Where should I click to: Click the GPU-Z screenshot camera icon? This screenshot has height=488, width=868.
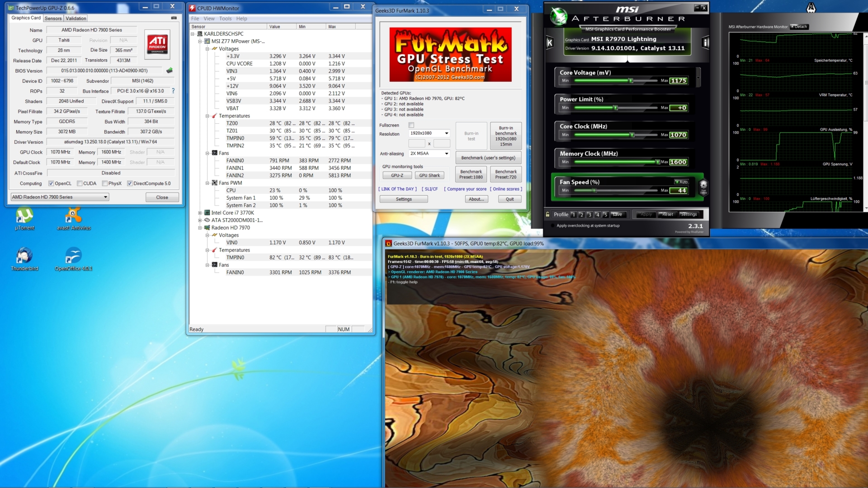[174, 18]
